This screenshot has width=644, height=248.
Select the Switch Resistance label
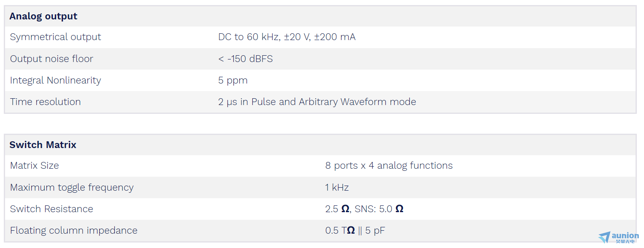tap(51, 209)
